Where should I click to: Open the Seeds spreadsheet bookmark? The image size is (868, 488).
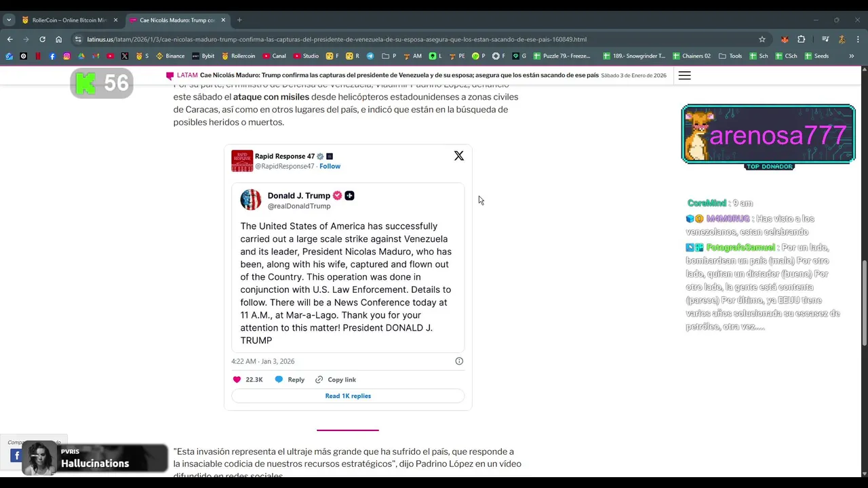click(816, 56)
